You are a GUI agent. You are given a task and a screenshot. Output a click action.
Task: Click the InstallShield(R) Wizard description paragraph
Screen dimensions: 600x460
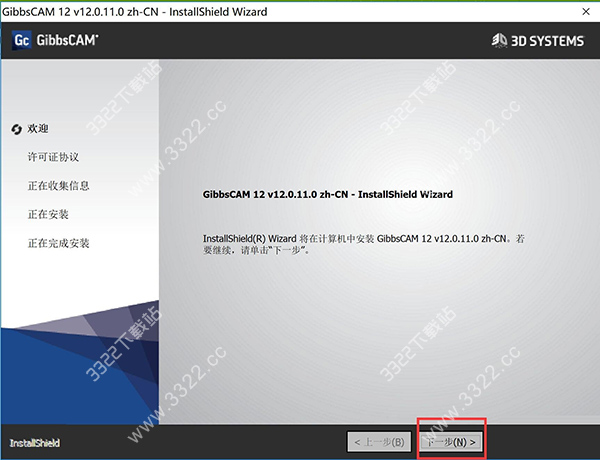pyautogui.click(x=364, y=244)
